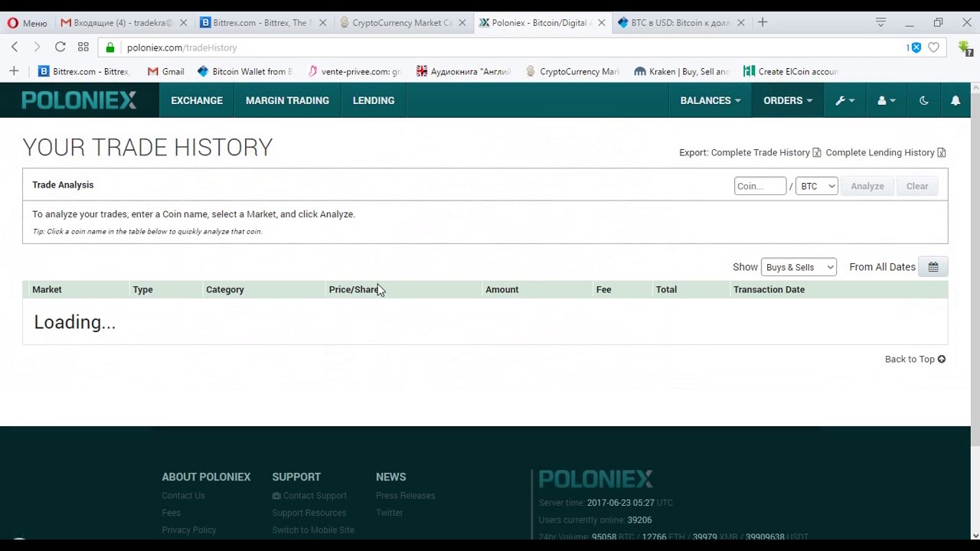
Task: Open footer Press Releases link
Action: [x=405, y=495]
